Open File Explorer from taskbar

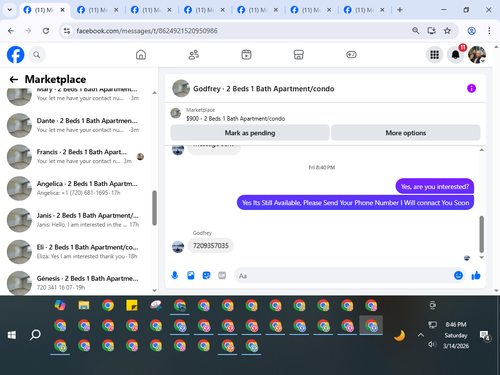84,305
